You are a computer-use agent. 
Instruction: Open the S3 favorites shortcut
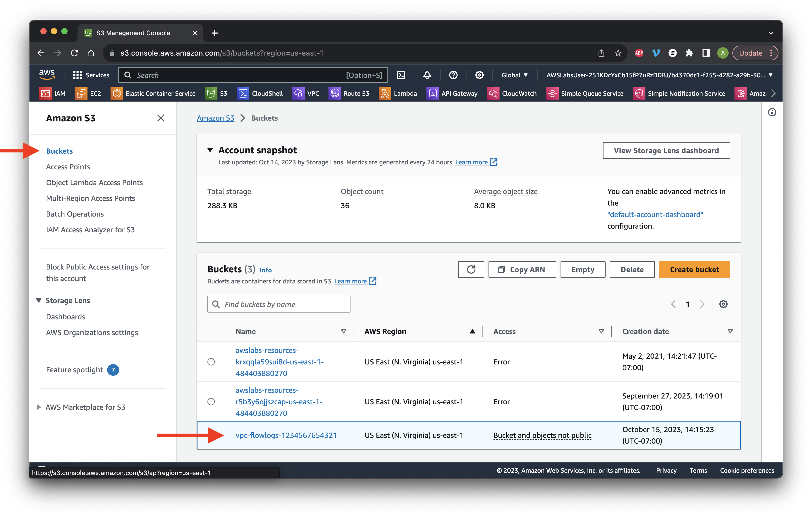point(216,94)
